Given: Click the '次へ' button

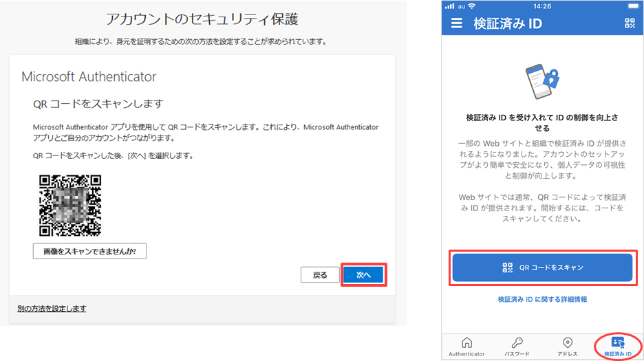Looking at the screenshot, I should coord(363,275).
